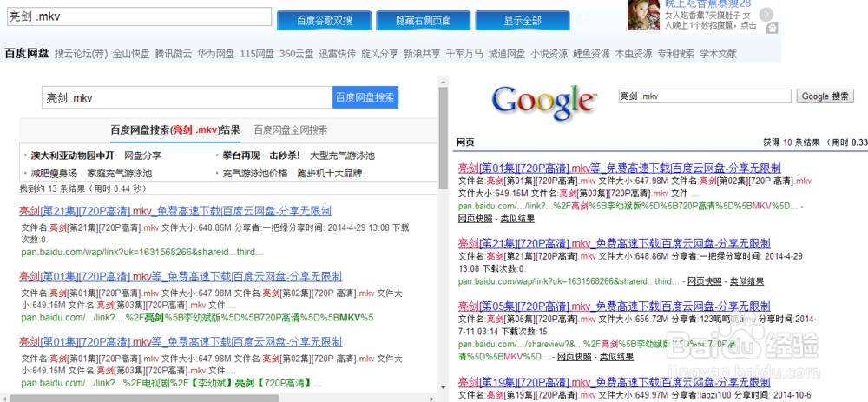
Task: Open the ad headline 晚上吃香蕉暴瘦28
Action: click(x=708, y=3)
